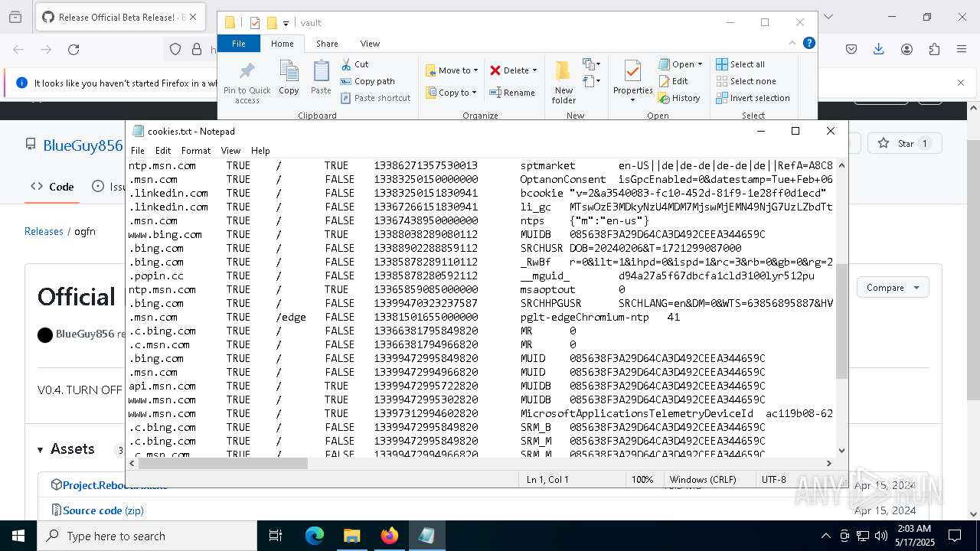The image size is (980, 551).
Task: Dismiss the Firefox notification bar
Action: 961,83
